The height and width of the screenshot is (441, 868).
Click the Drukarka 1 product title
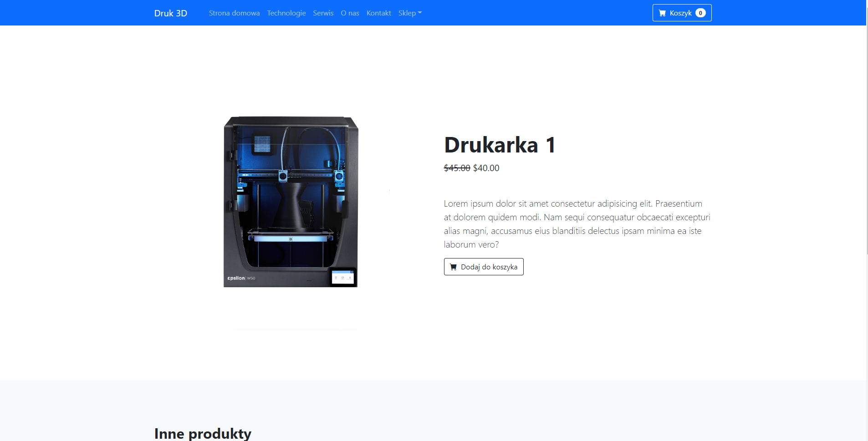pos(499,145)
